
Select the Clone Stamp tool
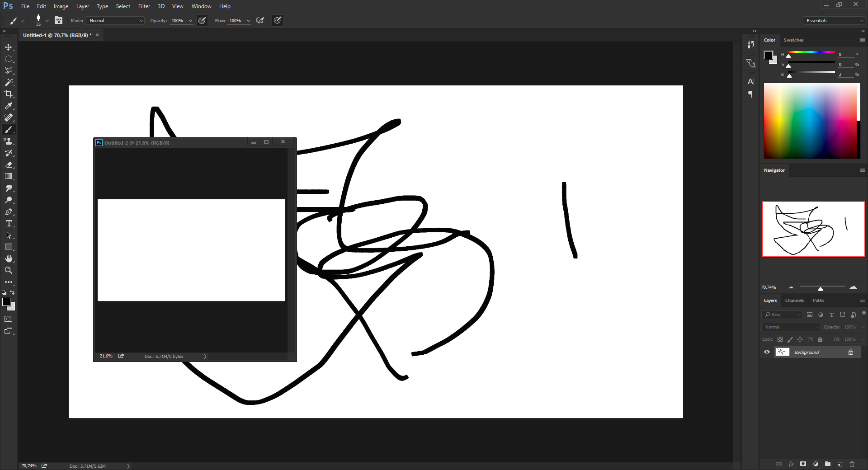[9, 141]
